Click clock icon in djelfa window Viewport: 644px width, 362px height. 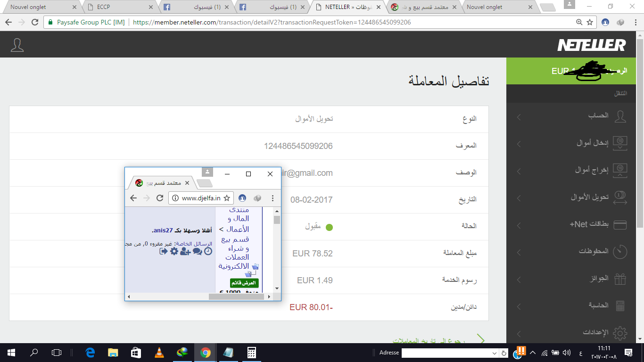coord(208,251)
